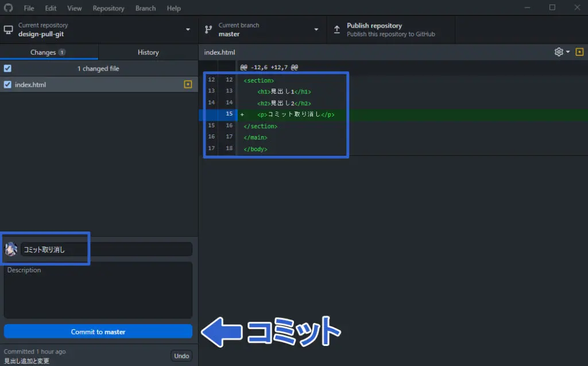Click the branch icon beside Current branch

pyautogui.click(x=208, y=29)
